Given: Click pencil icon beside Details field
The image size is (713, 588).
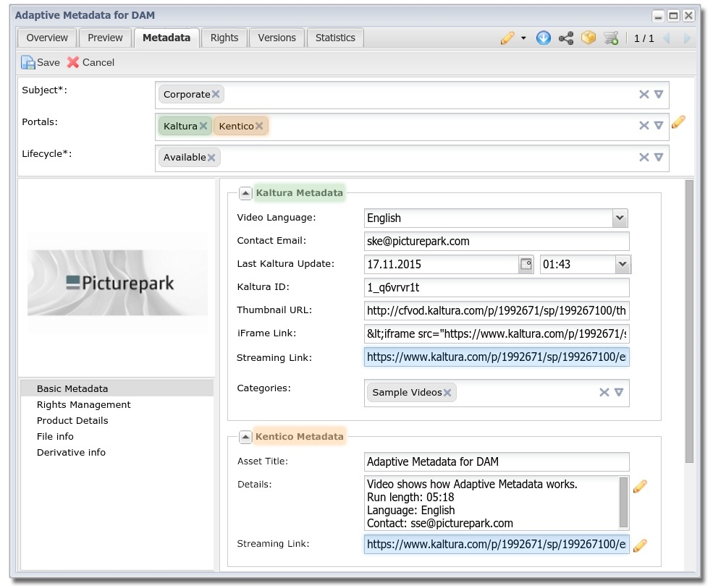Looking at the screenshot, I should click(x=640, y=487).
